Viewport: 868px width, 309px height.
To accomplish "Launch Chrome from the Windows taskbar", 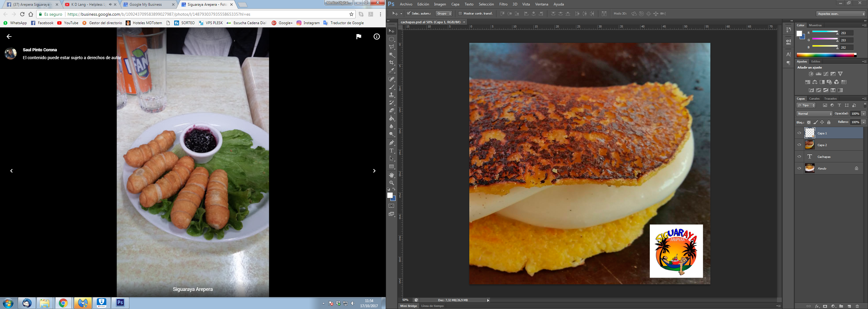I will 63,303.
